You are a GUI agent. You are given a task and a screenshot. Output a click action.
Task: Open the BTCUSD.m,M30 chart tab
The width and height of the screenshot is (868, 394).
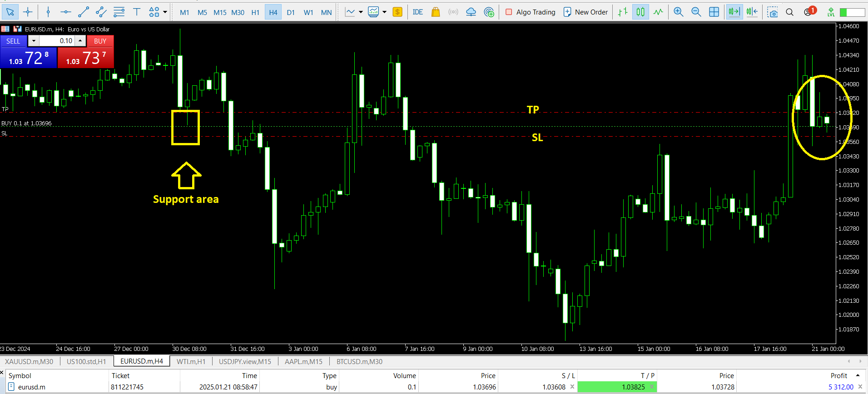pyautogui.click(x=359, y=361)
